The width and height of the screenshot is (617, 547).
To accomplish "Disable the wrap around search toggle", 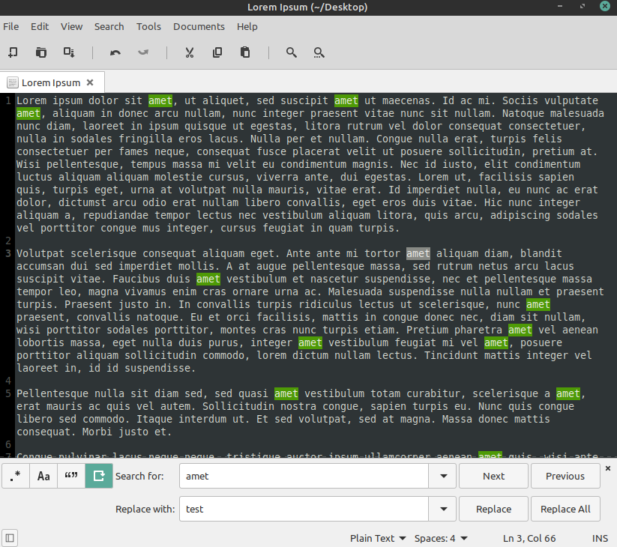I will coord(99,476).
